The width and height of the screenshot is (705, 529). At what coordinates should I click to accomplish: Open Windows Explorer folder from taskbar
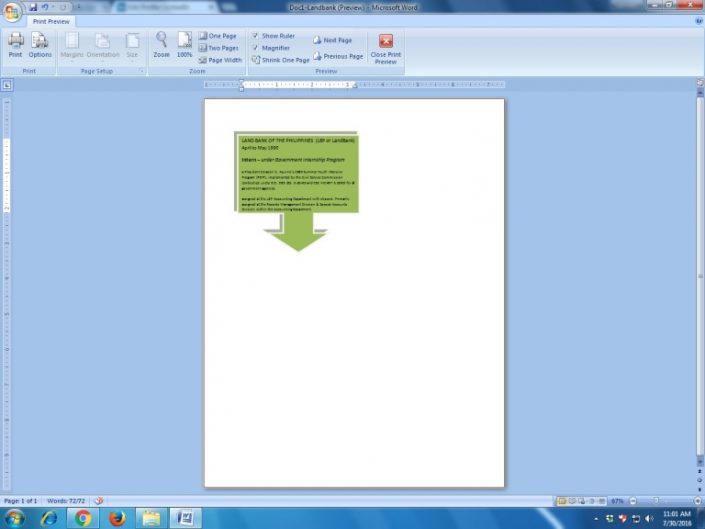(152, 518)
